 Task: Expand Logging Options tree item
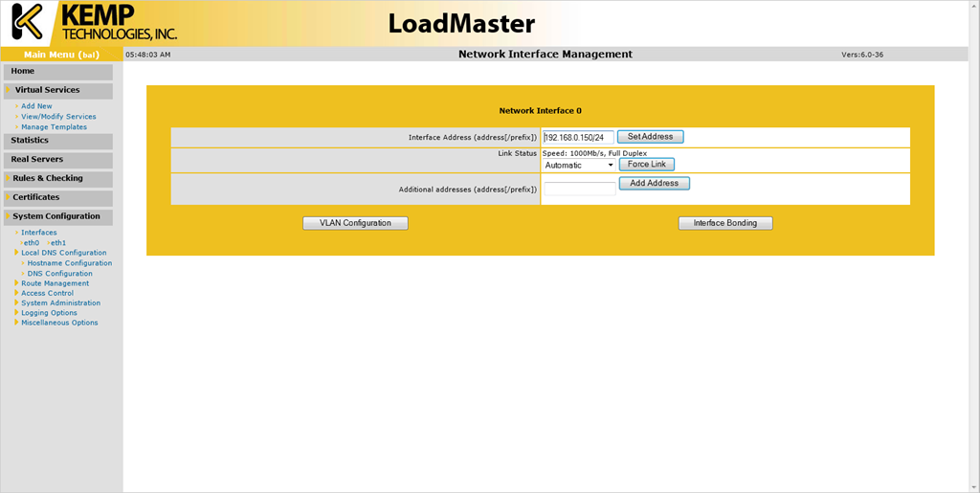[x=49, y=313]
